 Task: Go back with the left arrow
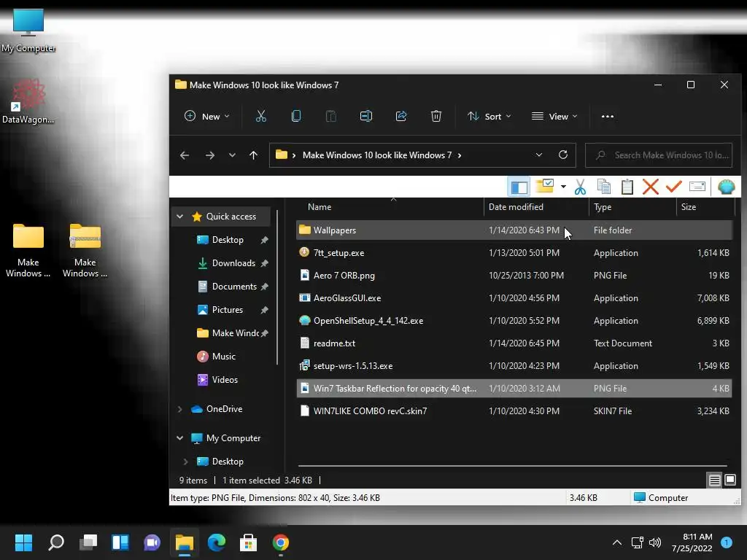tap(185, 155)
